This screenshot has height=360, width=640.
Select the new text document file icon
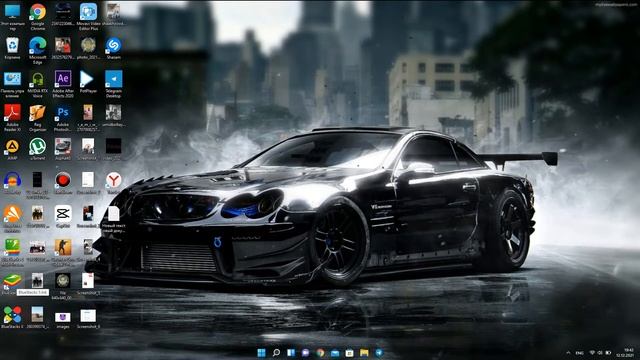[x=113, y=213]
